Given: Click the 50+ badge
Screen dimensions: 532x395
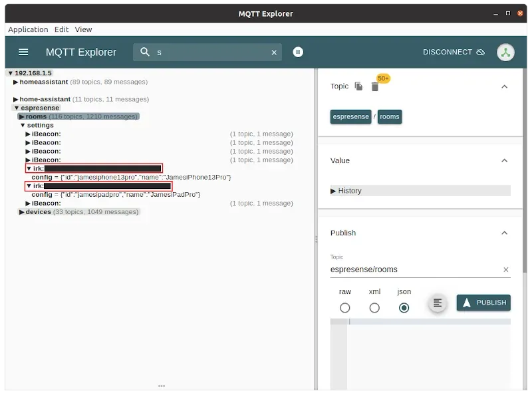Looking at the screenshot, I should pos(383,78).
